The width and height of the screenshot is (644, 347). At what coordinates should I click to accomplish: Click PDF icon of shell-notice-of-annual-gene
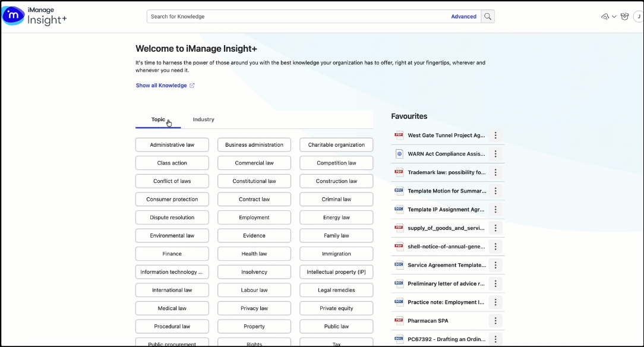pos(399,247)
